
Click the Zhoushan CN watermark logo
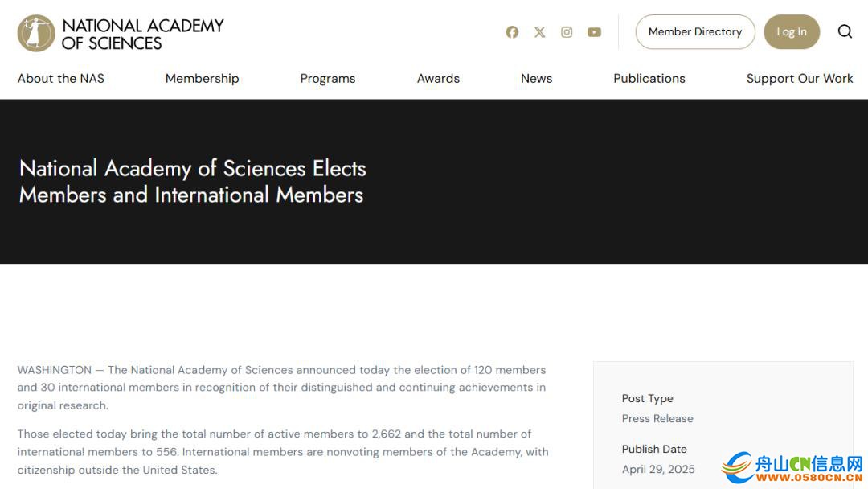[x=792, y=468]
